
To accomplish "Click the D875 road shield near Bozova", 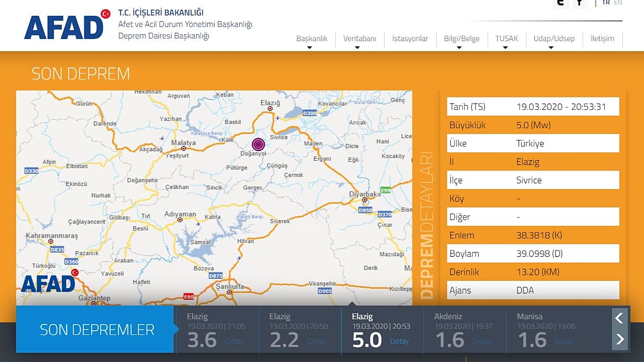I will pos(216,276).
